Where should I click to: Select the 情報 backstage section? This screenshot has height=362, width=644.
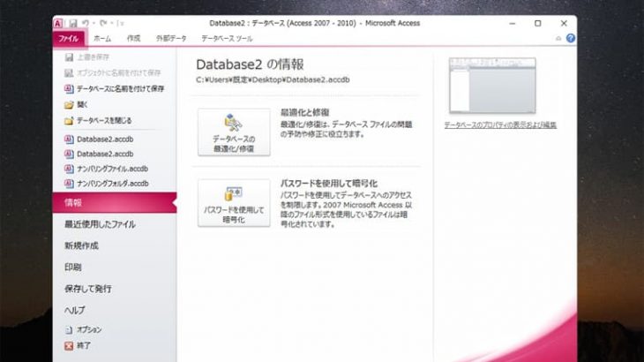pyautogui.click(x=115, y=202)
